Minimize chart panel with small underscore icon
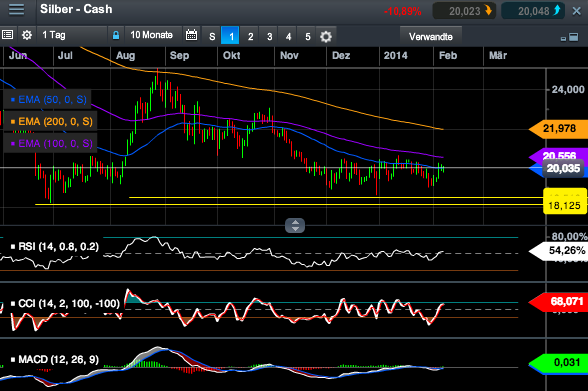The image size is (588, 391). [563, 38]
